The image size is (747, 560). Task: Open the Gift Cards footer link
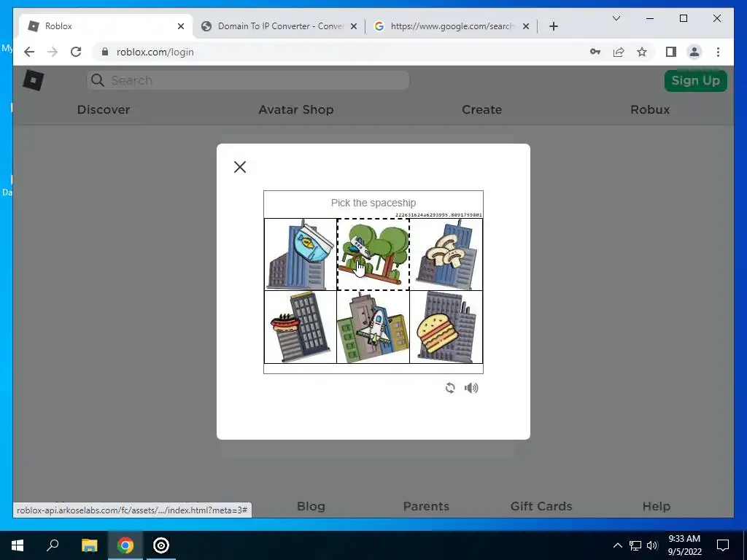point(541,506)
